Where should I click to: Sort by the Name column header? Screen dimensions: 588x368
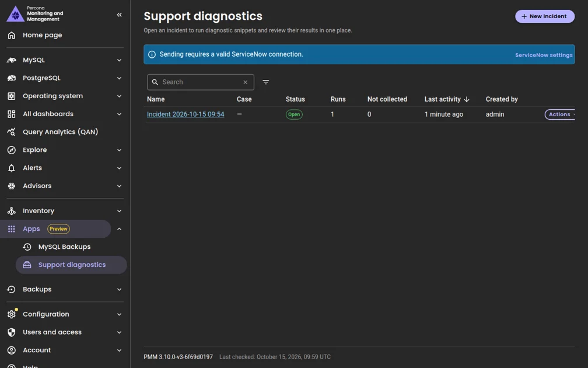click(x=156, y=99)
